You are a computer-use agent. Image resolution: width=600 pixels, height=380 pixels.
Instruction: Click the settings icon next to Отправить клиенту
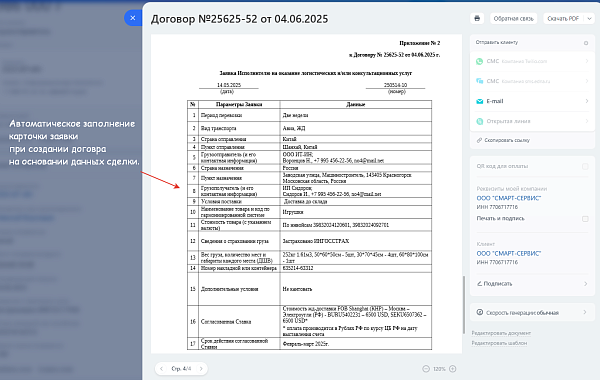coord(586,43)
